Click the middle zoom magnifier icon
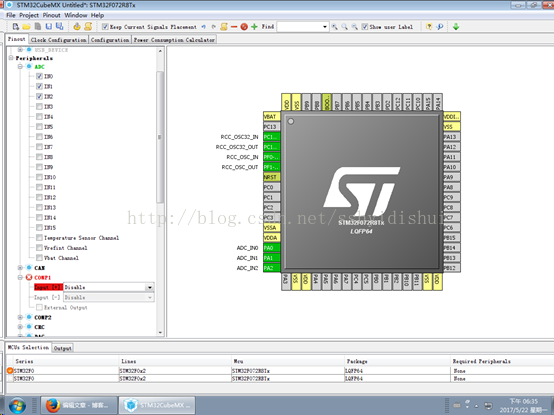The image size is (554, 415). click(x=344, y=27)
